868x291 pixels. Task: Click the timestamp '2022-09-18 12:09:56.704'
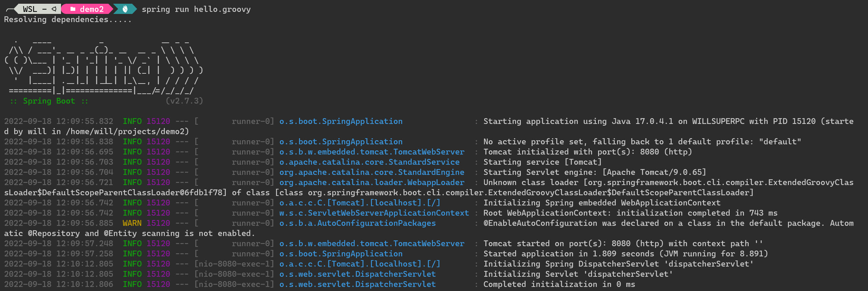59,172
